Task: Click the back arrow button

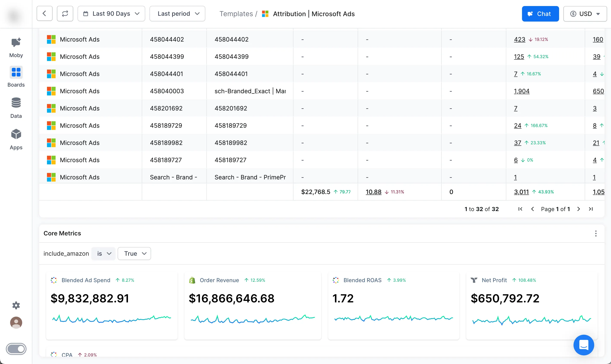Action: (44, 14)
